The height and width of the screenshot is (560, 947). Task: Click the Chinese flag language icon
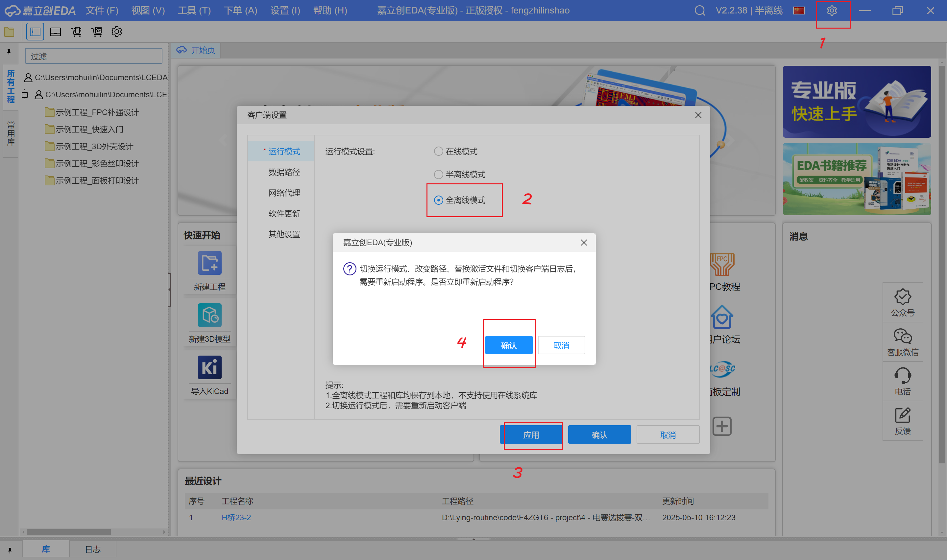pos(799,11)
